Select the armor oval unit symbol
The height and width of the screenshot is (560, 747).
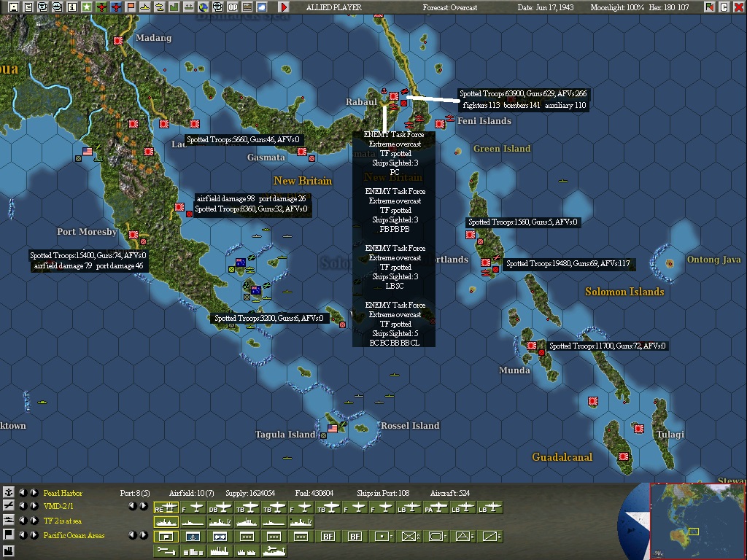[436, 537]
